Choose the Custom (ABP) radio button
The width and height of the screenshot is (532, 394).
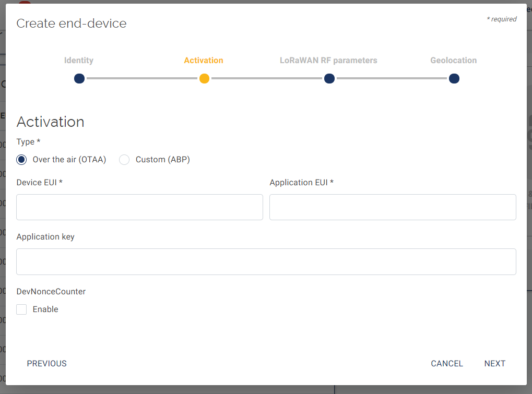[x=124, y=160]
